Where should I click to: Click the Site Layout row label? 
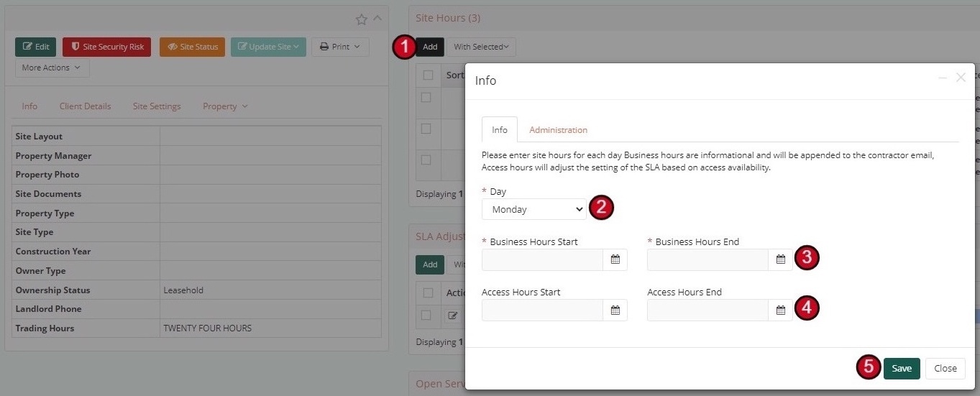[x=39, y=137]
